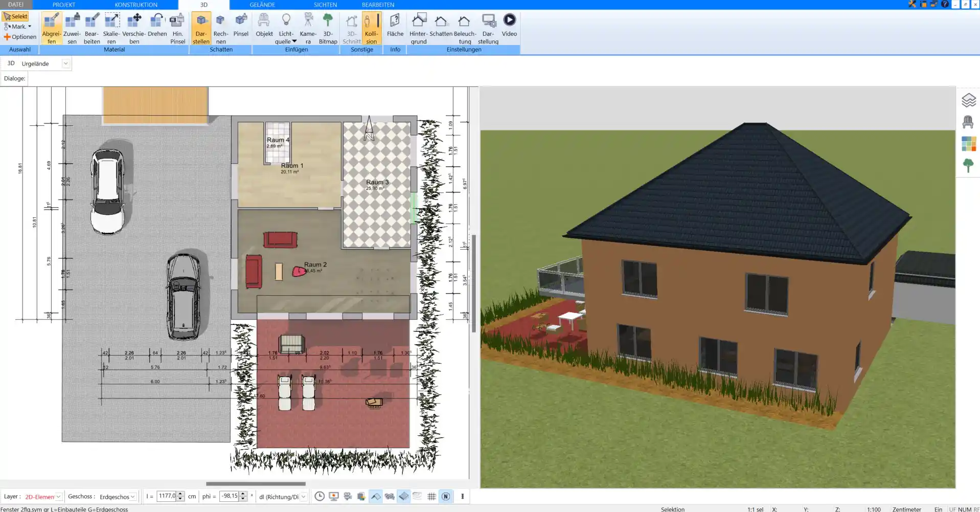Switch to the GELÄNDE tab
Screen dimensions: 980x512
262,5
